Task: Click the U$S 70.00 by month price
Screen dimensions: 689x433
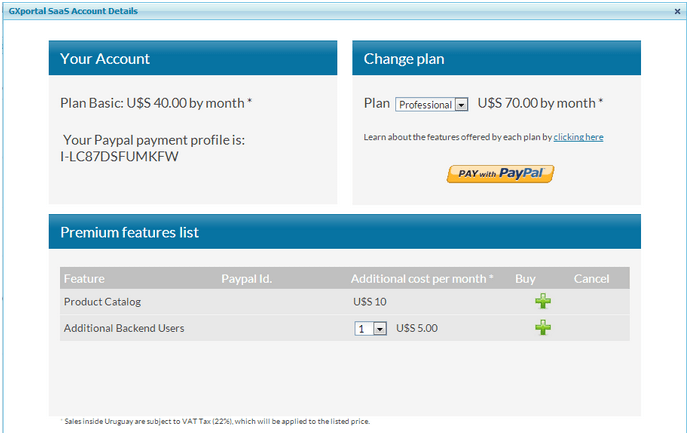Action: [540, 103]
